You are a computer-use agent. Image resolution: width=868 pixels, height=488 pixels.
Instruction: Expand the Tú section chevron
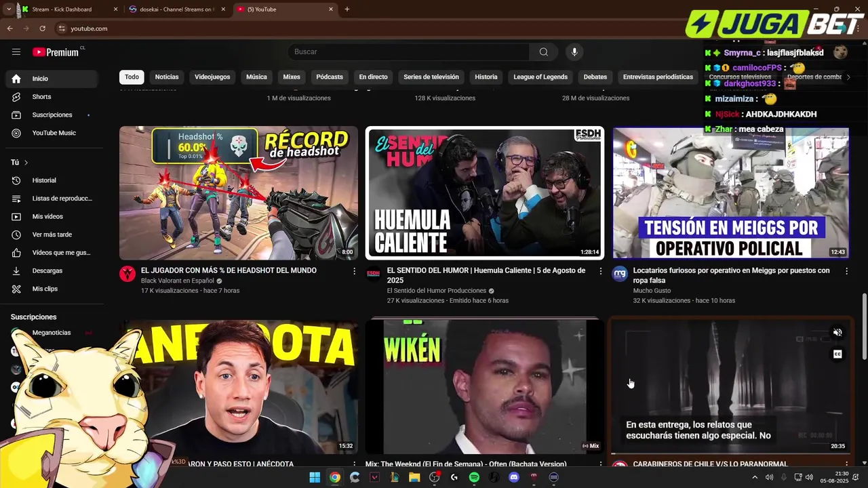tap(26, 163)
